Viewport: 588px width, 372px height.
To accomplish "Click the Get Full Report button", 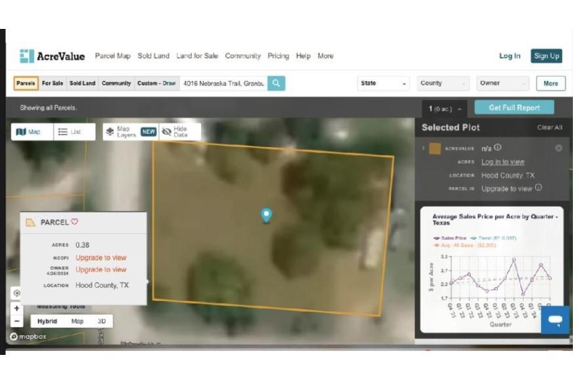I will tap(514, 108).
